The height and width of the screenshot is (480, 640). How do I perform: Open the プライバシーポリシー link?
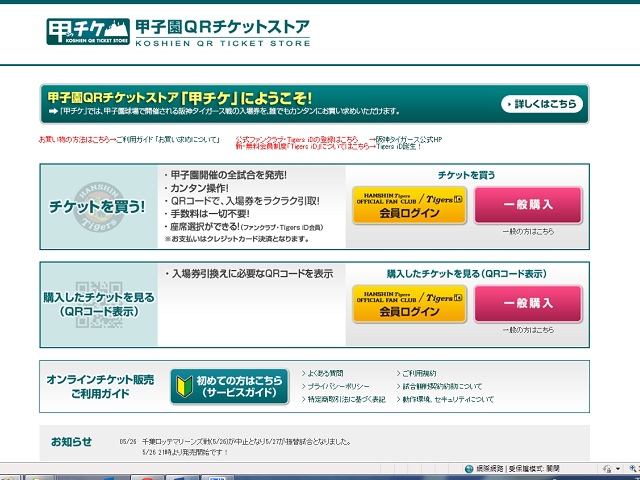tap(338, 386)
